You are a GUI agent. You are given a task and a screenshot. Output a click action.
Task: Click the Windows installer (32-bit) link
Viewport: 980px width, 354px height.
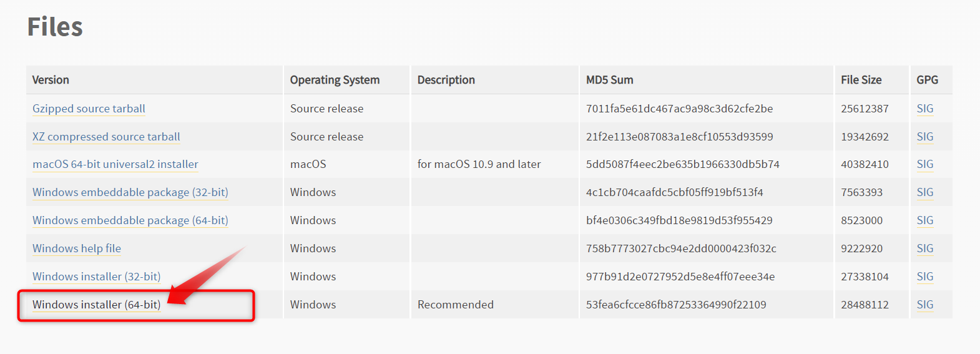coord(96,277)
